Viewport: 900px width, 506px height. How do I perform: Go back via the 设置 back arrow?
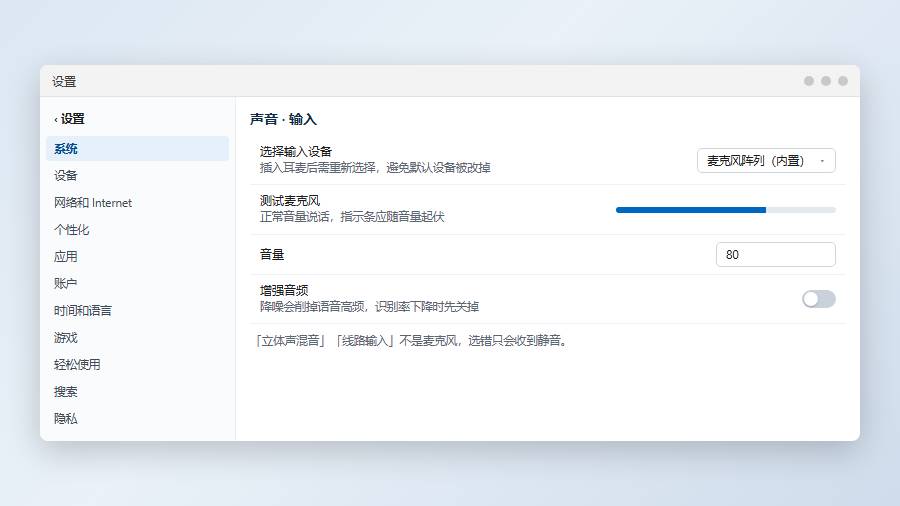click(69, 119)
